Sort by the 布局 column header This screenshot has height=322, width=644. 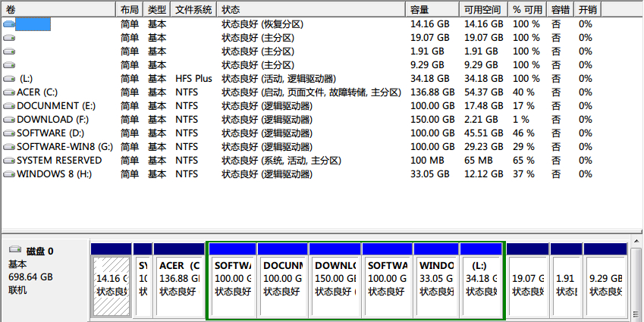tap(130, 9)
